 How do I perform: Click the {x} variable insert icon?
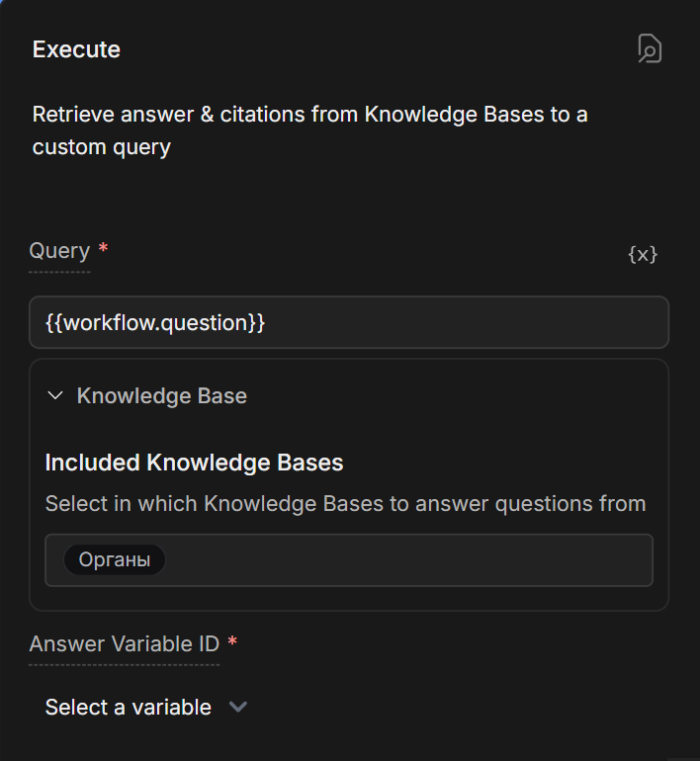pos(643,254)
